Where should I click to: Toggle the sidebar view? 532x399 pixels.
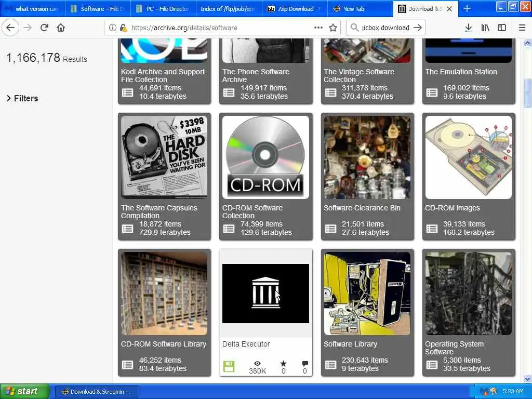click(x=502, y=28)
